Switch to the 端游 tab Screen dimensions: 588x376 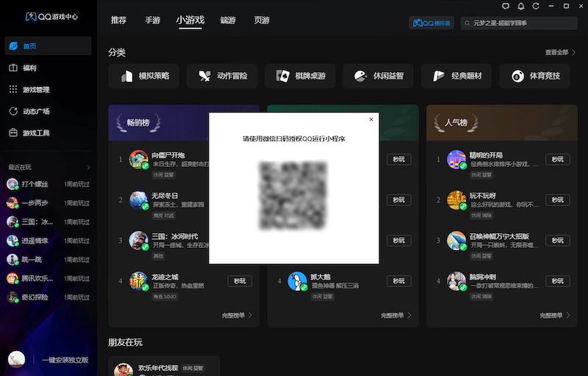[228, 20]
